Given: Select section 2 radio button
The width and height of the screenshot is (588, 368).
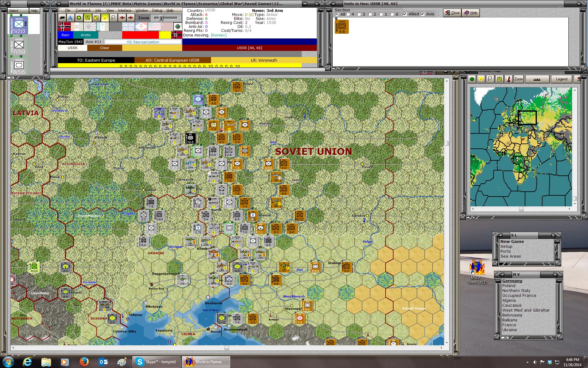Looking at the screenshot, I should click(370, 14).
